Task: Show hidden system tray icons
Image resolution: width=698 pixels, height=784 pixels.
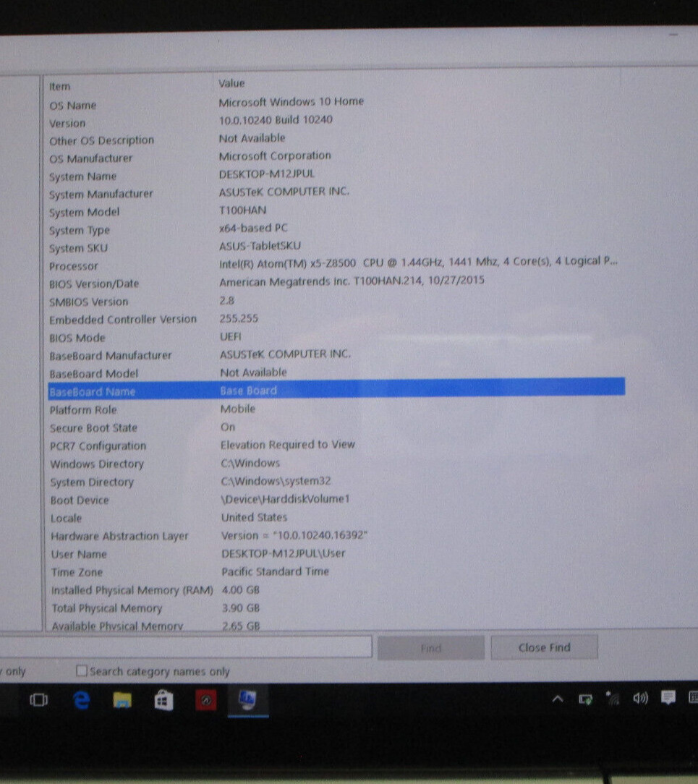Action: click(558, 699)
